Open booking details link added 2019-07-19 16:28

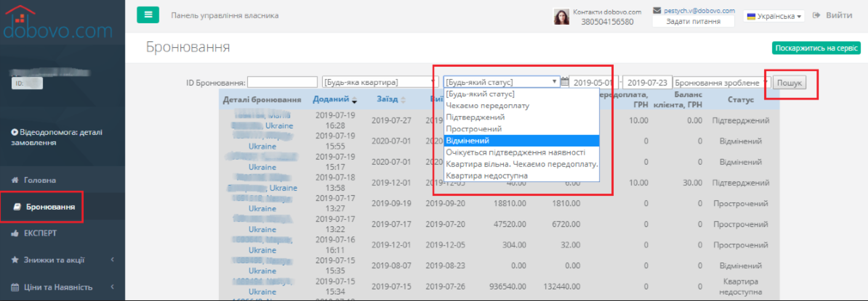(x=262, y=120)
